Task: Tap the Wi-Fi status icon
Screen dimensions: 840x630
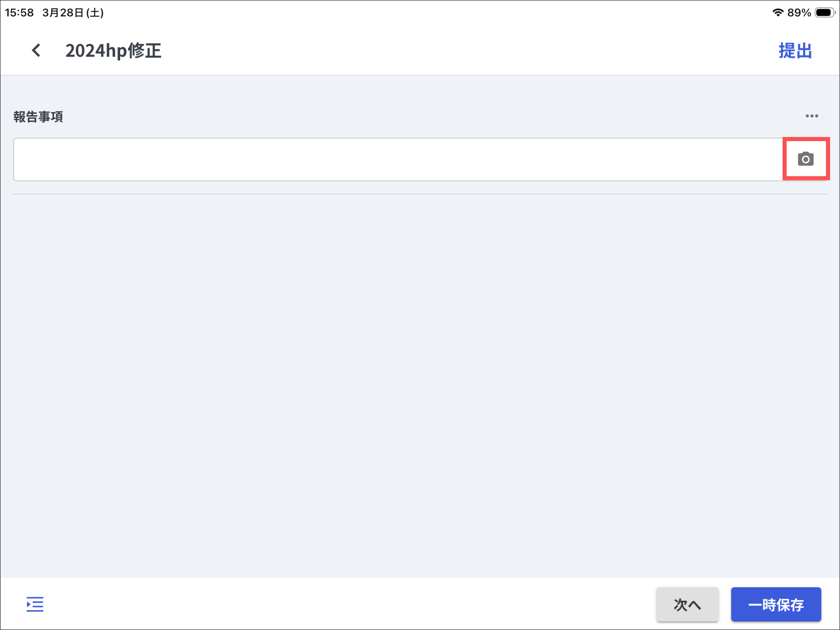Action: pyautogui.click(x=777, y=12)
